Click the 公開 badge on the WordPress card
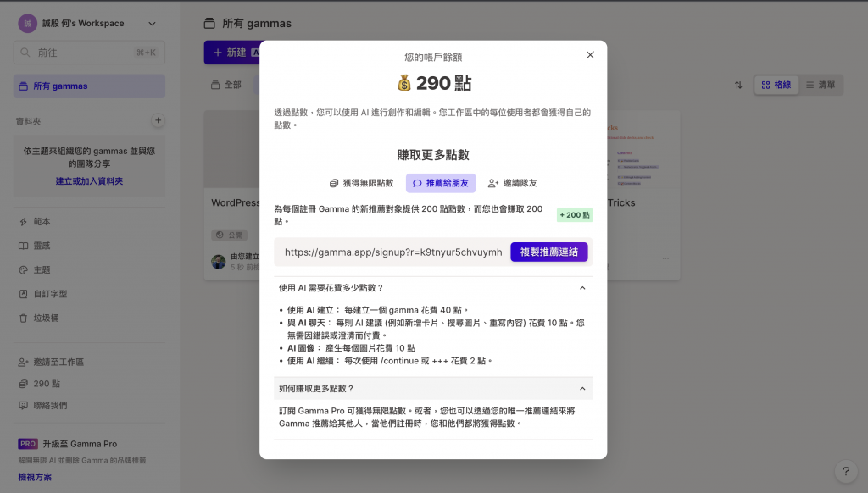 pos(229,235)
